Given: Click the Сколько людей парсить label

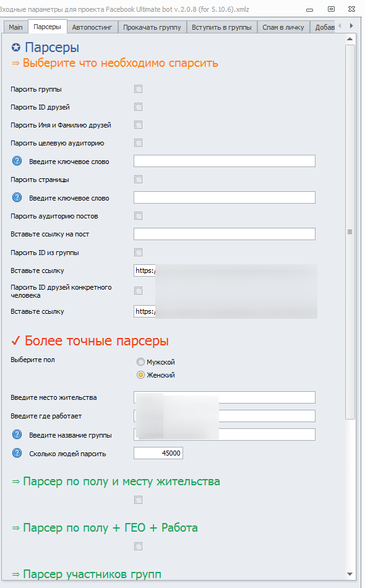Looking at the screenshot, I should click(67, 454).
